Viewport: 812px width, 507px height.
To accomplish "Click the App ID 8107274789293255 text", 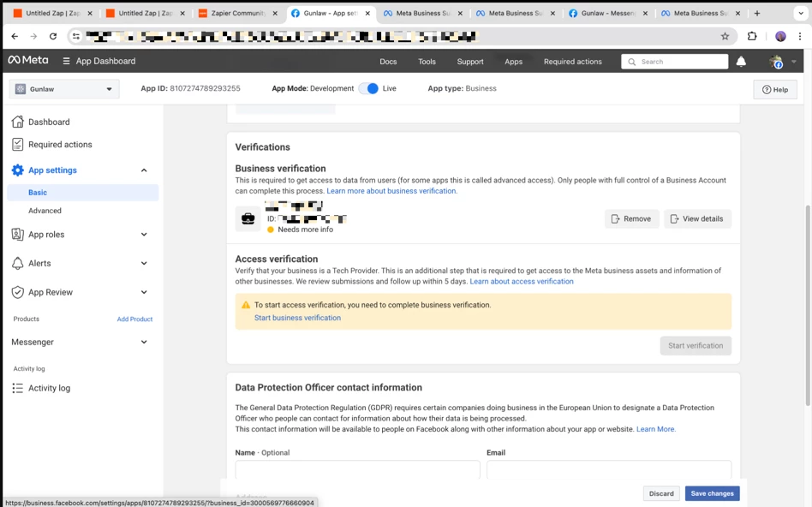I will tap(190, 88).
